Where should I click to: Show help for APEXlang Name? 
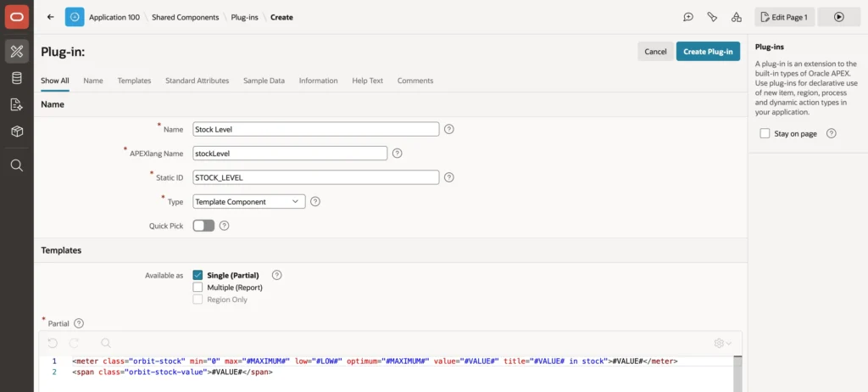point(397,153)
